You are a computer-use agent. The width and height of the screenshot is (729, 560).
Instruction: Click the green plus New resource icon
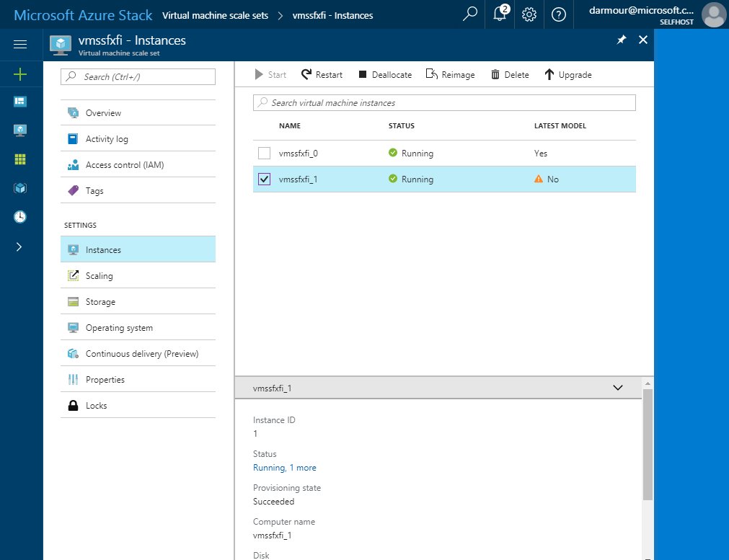(x=20, y=74)
